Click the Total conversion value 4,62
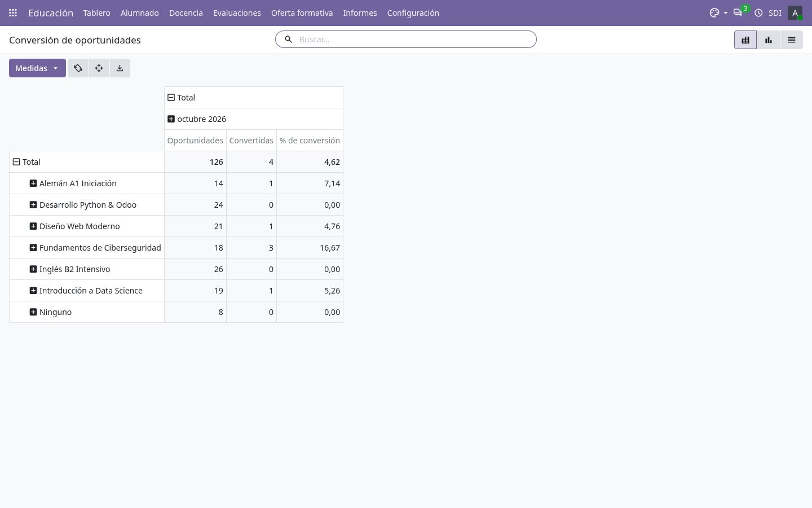Screen dimensions: 812x508 pos(310,162)
